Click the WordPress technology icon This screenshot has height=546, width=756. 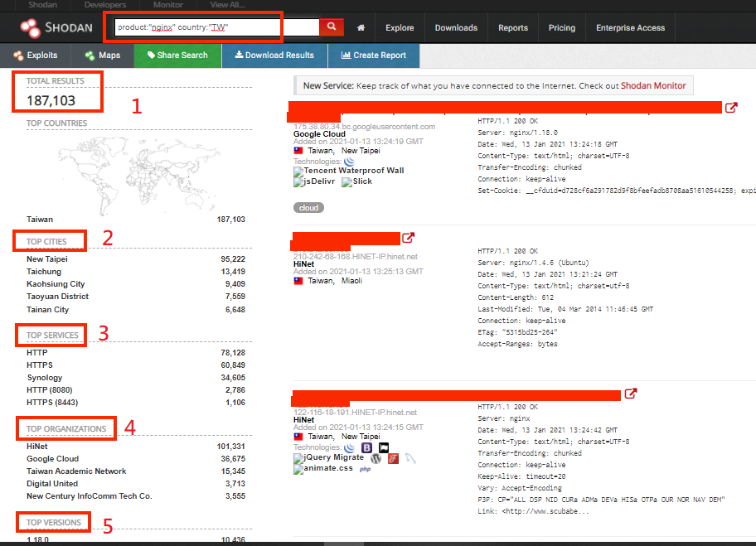click(x=376, y=458)
